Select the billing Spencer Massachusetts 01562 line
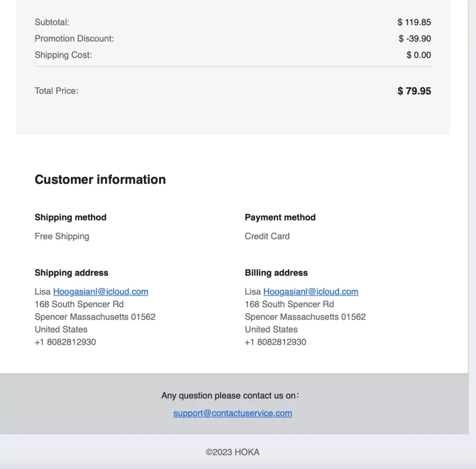This screenshot has width=476, height=469. coord(305,317)
